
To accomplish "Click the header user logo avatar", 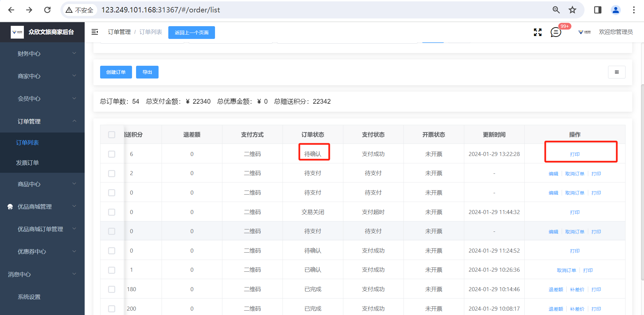I will tap(585, 32).
